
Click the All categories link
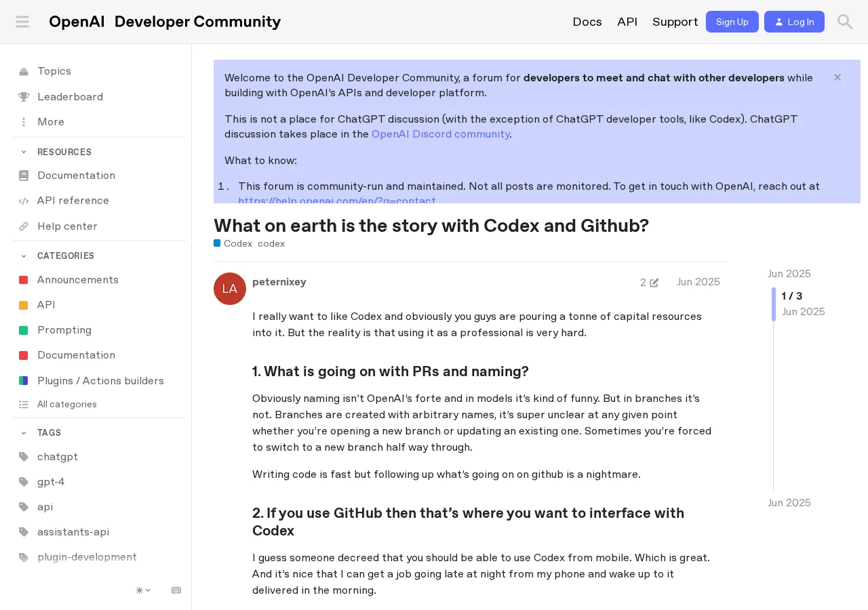tap(67, 405)
